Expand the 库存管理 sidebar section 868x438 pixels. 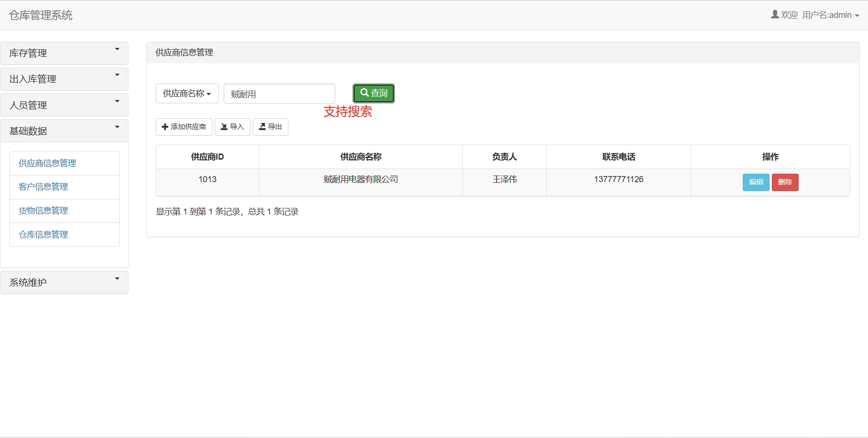(x=64, y=53)
